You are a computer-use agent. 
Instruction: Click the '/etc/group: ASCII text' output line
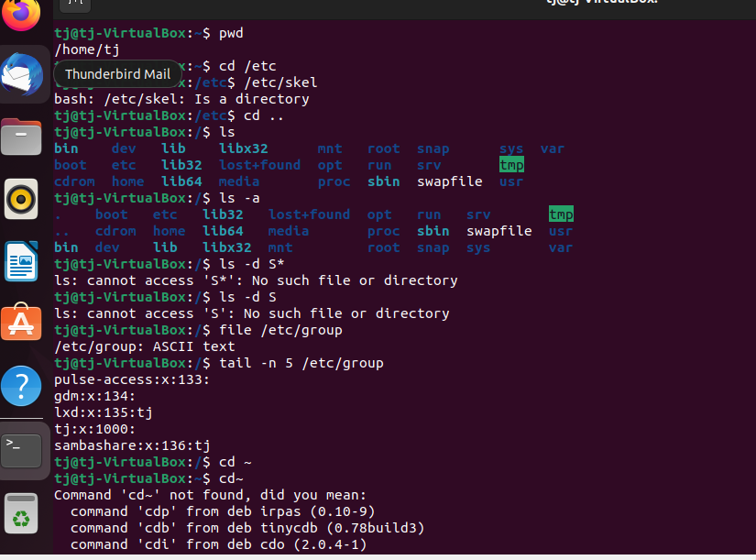tap(144, 346)
